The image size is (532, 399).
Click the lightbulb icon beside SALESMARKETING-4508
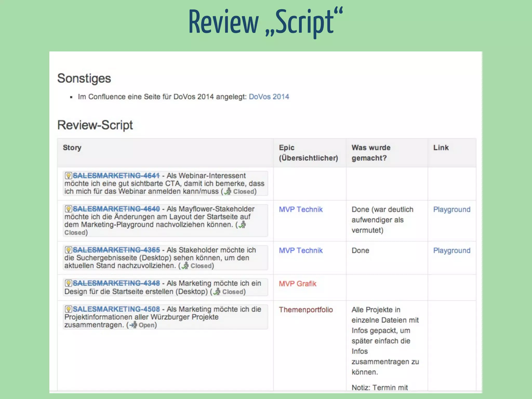tap(68, 309)
